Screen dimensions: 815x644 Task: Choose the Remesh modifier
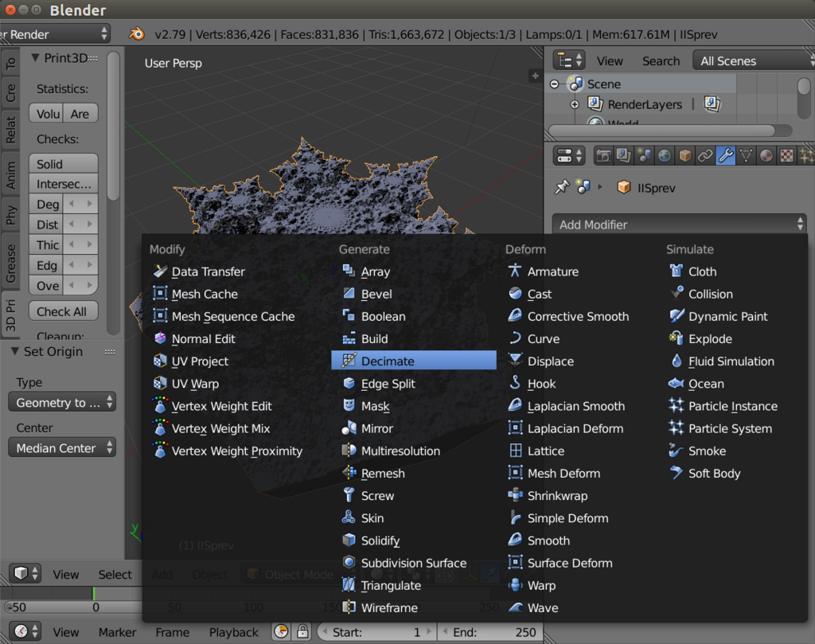tap(414, 473)
